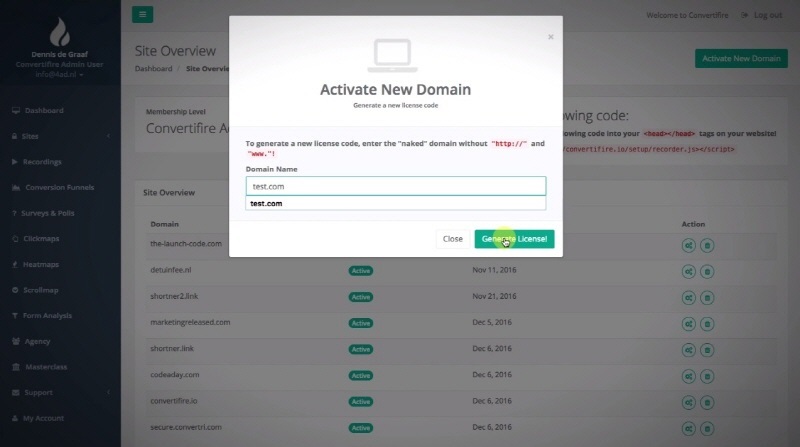800x447 pixels.
Task: Click marketingreleased.com domain cell
Action: tap(190, 322)
